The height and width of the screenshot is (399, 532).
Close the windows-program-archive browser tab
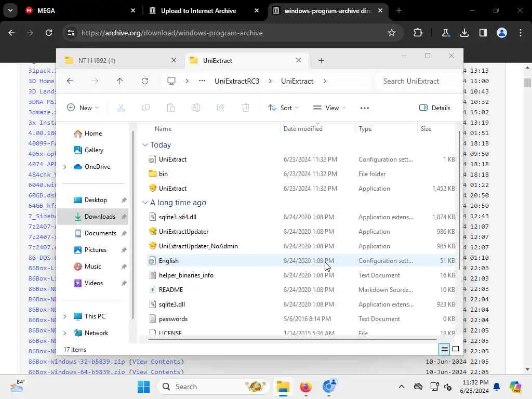(x=380, y=10)
